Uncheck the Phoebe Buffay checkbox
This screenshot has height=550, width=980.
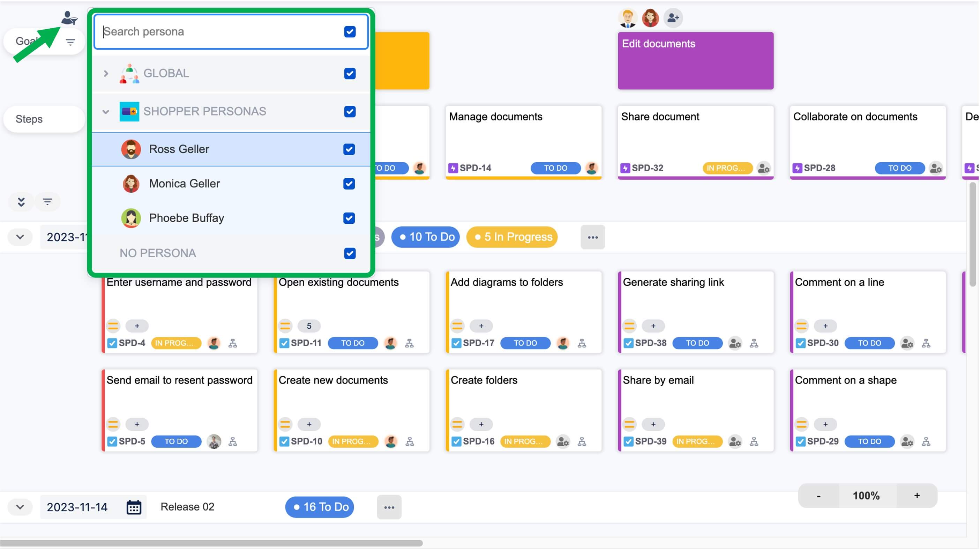point(349,218)
